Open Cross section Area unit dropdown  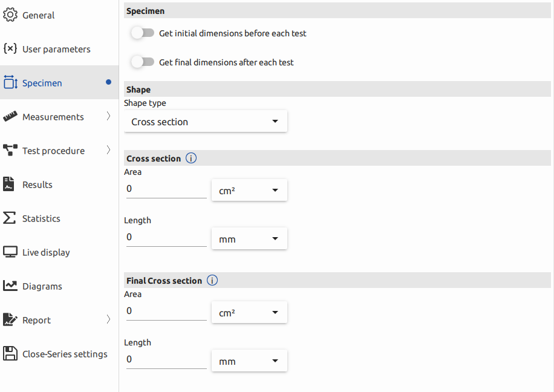[x=249, y=191]
